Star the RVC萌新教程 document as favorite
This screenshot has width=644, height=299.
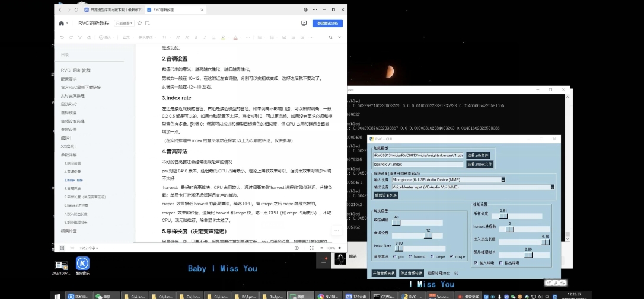click(x=139, y=24)
